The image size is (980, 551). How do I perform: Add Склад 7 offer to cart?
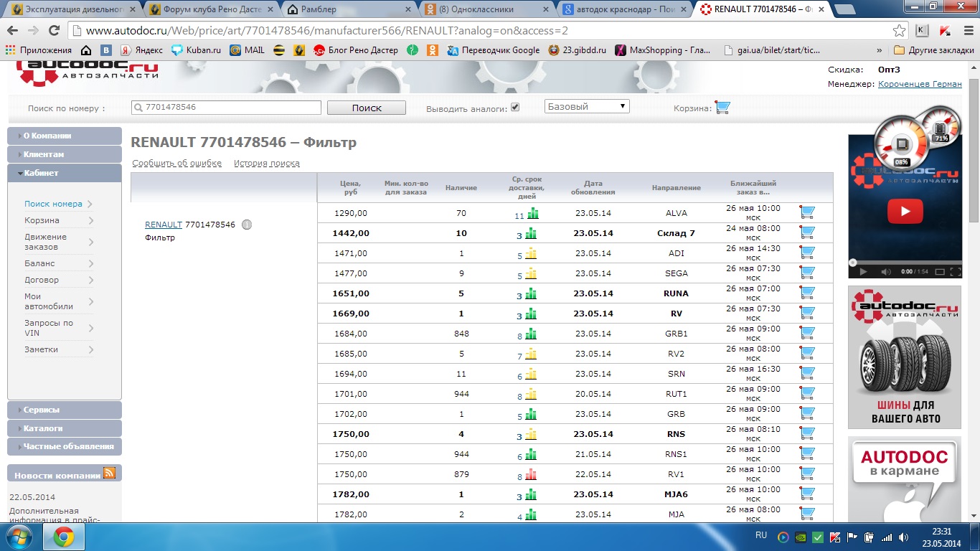pos(807,232)
